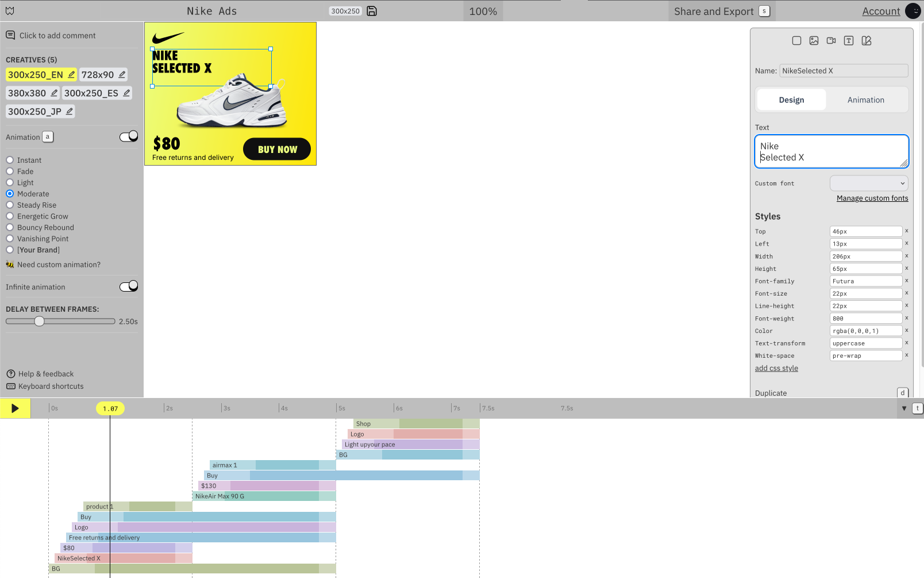Rename the 300x250_JP creative with its pencil
The width and height of the screenshot is (924, 578).
69,111
